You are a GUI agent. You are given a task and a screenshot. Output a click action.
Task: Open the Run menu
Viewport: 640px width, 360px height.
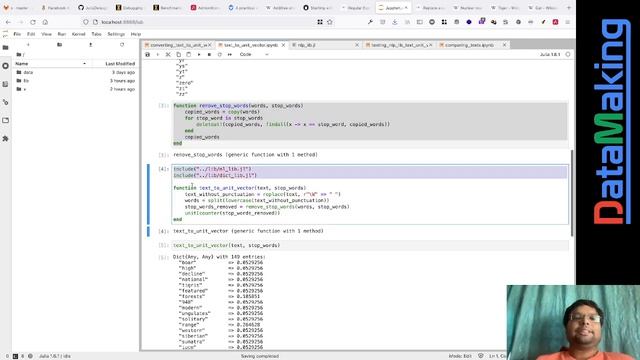pyautogui.click(x=62, y=34)
